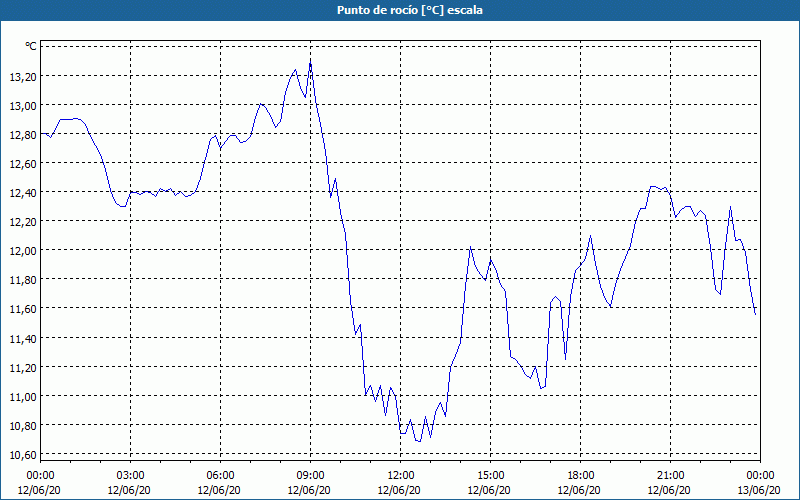The image size is (800, 500).
Task: Select the 12/06/20 date under 18:00
Action: coord(579,490)
